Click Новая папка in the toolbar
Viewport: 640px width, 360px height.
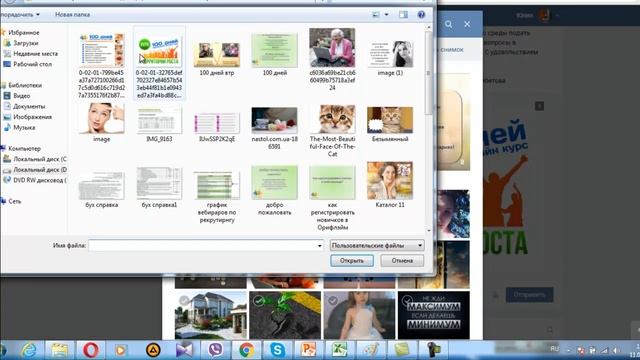[x=72, y=15]
